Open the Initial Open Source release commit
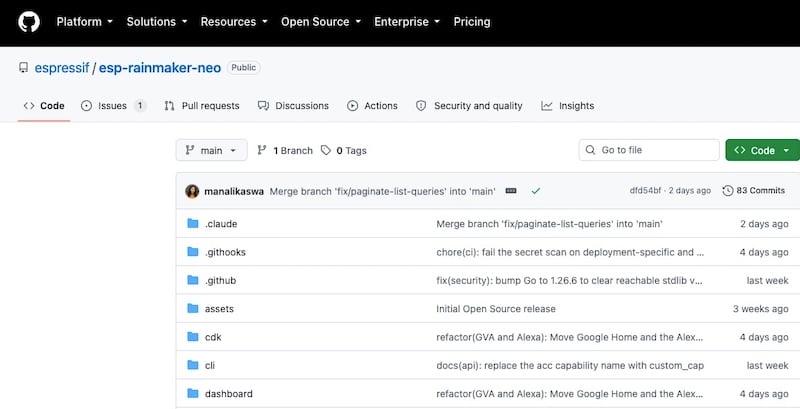 tap(496, 309)
